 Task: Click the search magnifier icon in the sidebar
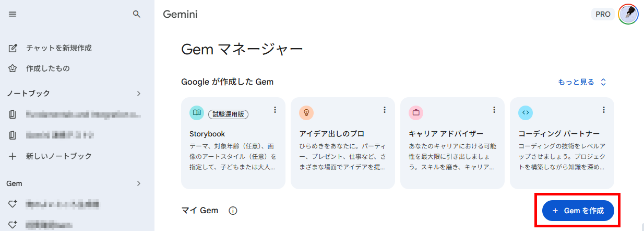(137, 15)
